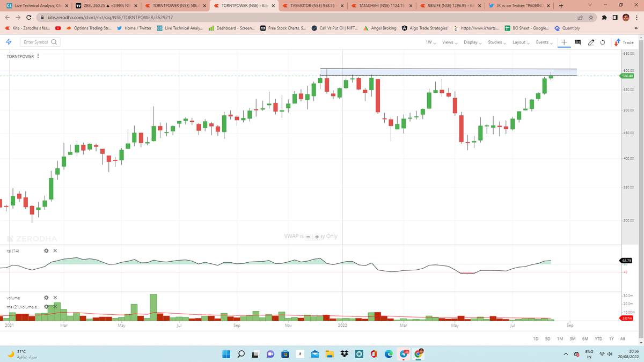Switch to JK on Twitter browser tab
This screenshot has width=644, height=362.
(x=518, y=6)
